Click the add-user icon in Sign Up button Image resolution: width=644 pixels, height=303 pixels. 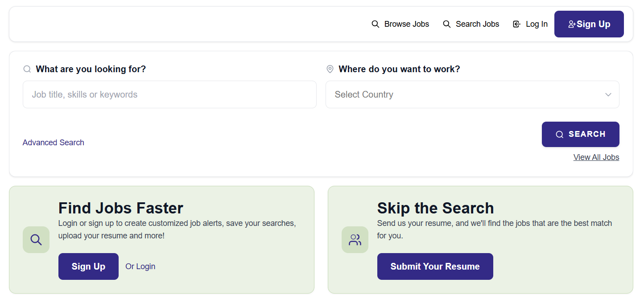click(x=572, y=25)
